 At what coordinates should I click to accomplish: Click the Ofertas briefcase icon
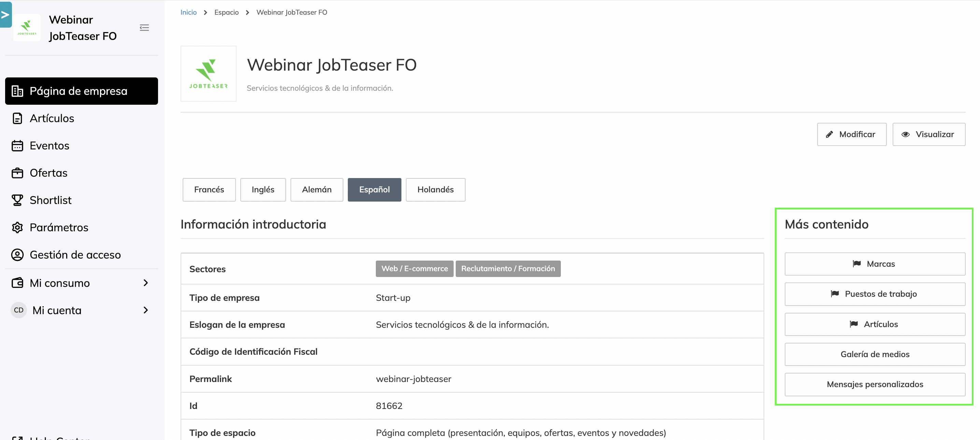click(17, 173)
